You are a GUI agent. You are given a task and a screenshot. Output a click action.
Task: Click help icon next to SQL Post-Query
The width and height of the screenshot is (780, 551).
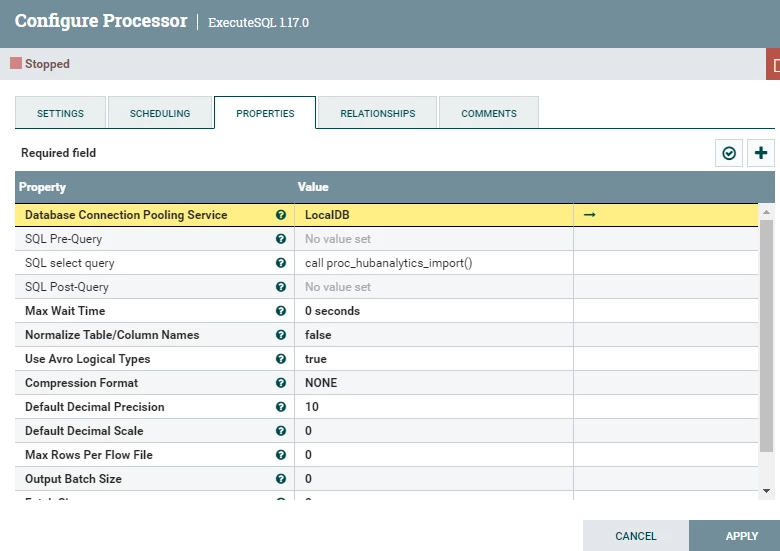(281, 287)
